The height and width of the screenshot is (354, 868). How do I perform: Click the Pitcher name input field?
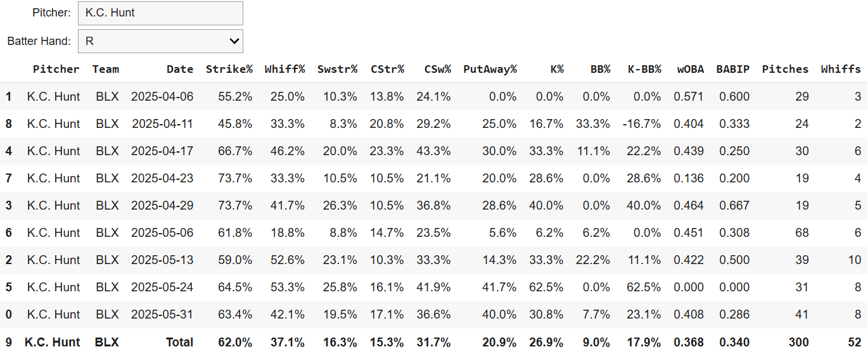click(160, 13)
